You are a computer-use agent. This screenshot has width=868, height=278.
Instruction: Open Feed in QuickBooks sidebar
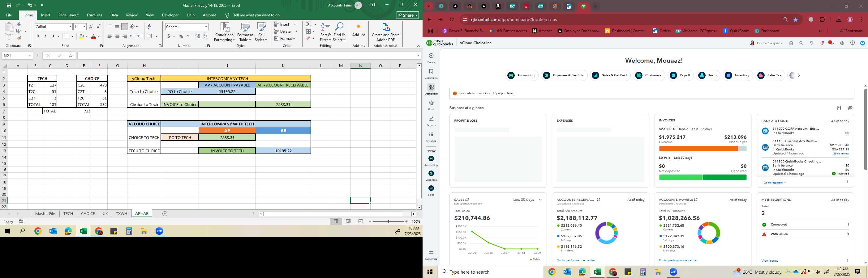click(x=431, y=105)
